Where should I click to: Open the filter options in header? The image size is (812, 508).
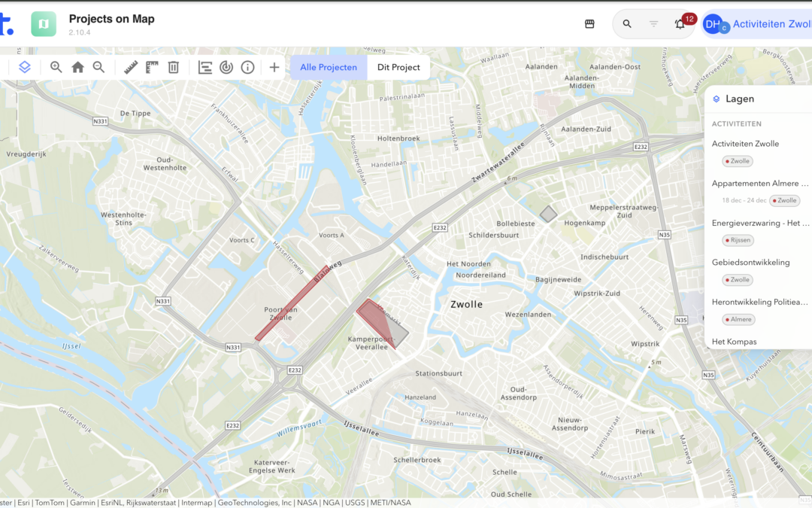click(x=653, y=24)
